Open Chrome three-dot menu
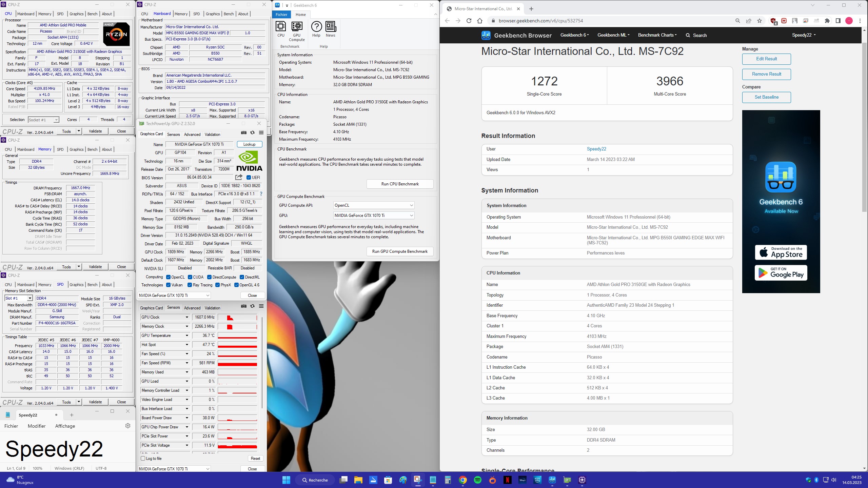This screenshot has width=868, height=488. 860,21
